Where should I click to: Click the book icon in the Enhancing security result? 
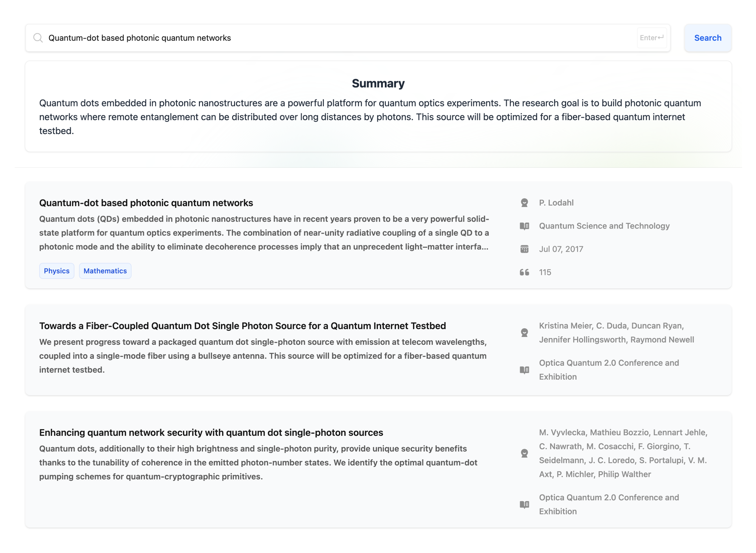point(524,505)
